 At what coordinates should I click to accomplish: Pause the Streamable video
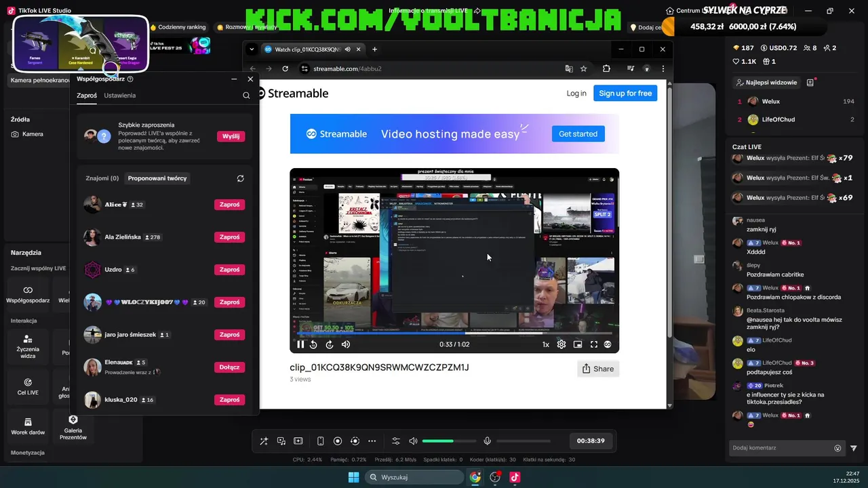click(x=300, y=344)
